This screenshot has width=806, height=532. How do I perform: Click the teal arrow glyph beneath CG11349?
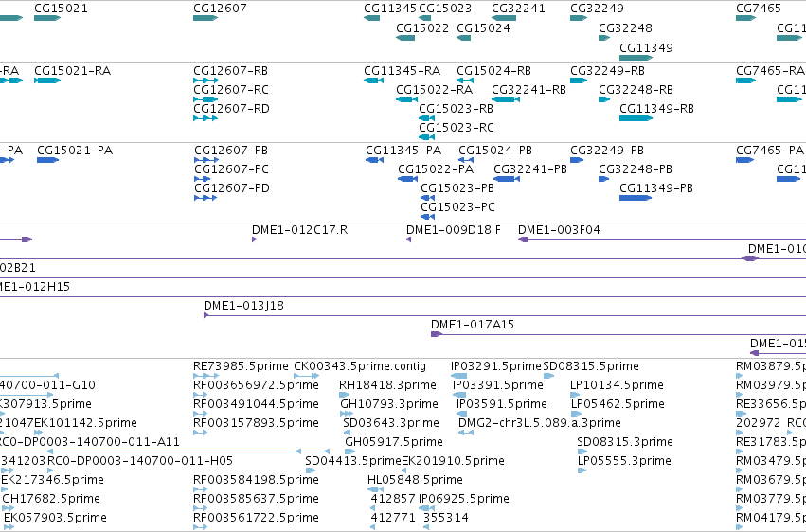tap(636, 58)
